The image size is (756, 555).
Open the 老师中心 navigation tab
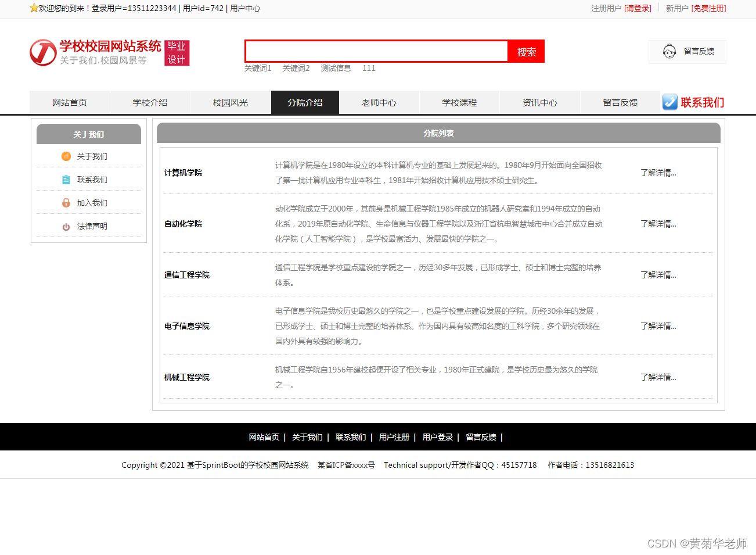click(x=379, y=102)
